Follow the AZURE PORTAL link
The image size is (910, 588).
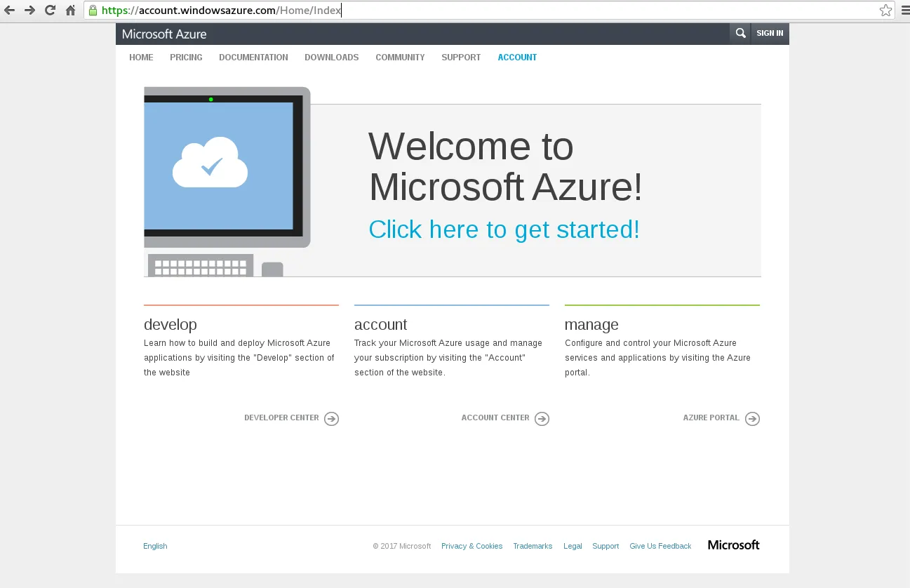[711, 417]
